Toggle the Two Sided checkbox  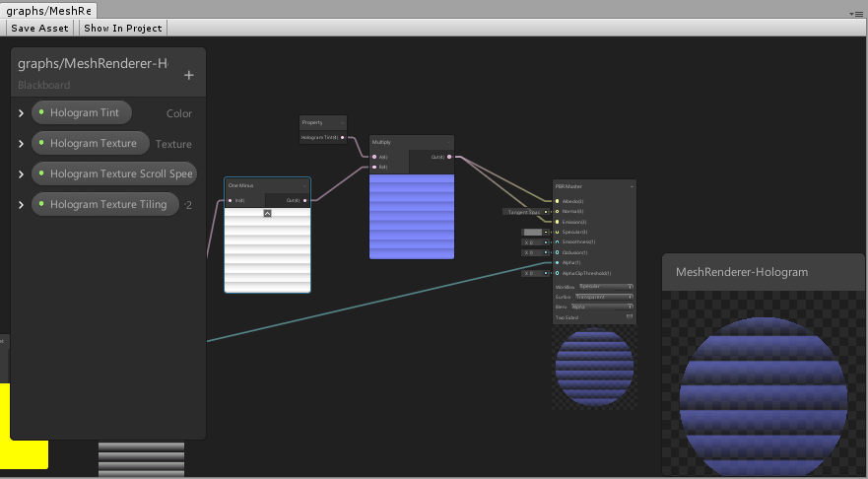click(630, 316)
